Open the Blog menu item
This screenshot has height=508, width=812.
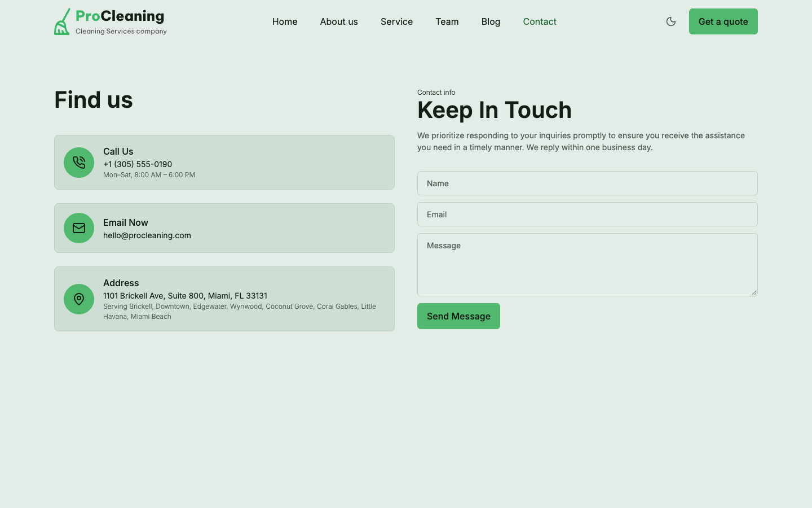tap(491, 21)
